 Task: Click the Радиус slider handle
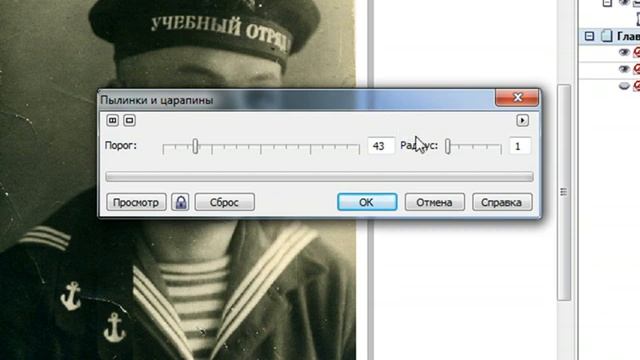(448, 146)
